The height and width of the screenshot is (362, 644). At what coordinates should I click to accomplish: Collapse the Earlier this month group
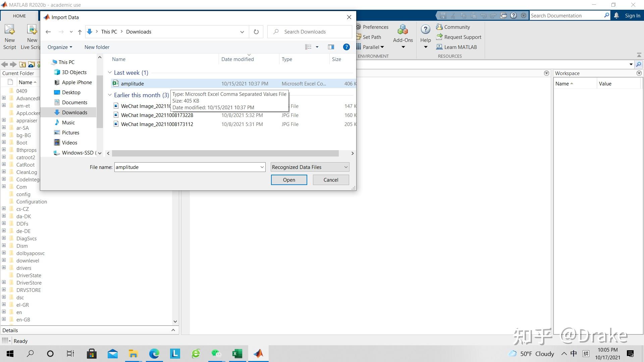(110, 95)
